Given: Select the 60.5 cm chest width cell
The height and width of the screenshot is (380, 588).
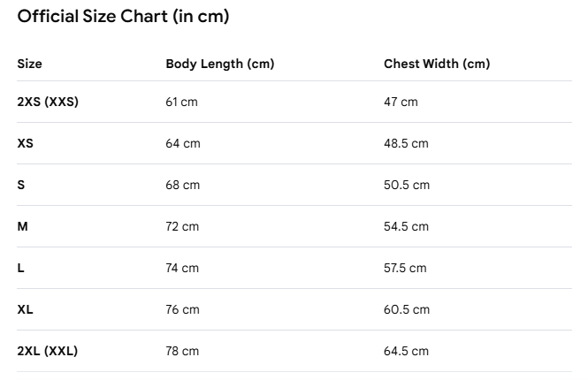Looking at the screenshot, I should 407,310.
